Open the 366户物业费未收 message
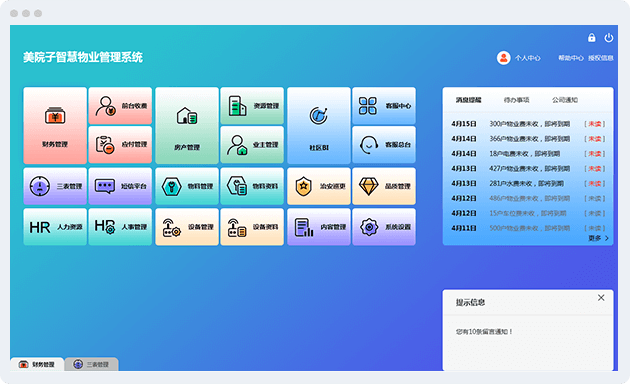 click(x=528, y=139)
